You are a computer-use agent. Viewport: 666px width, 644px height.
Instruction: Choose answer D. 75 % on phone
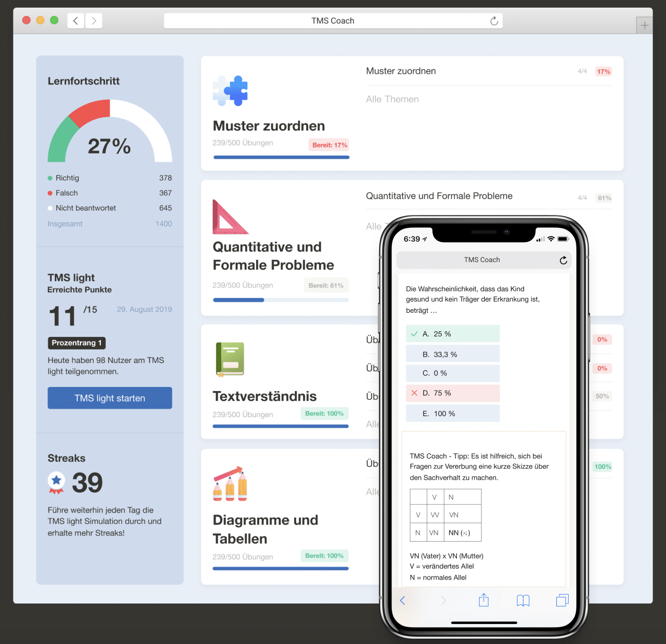click(453, 393)
